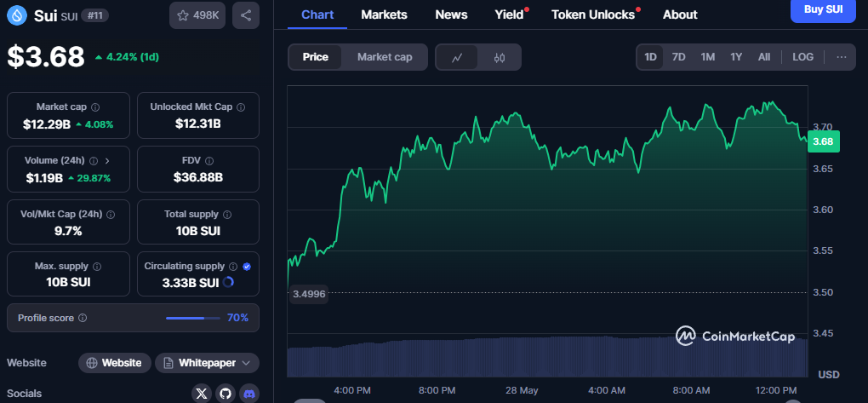Viewport: 868px width, 403px height.
Task: Switch to candlestick chart icon
Action: click(500, 57)
